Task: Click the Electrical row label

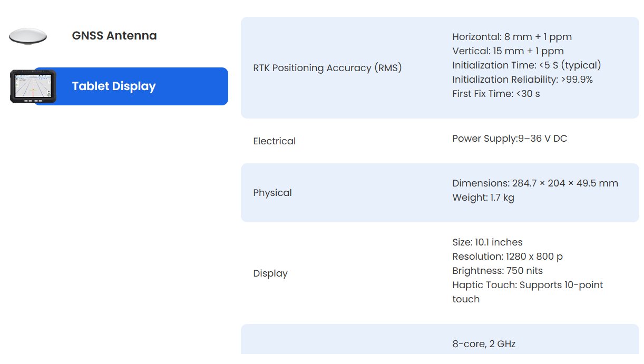Action: [x=274, y=141]
